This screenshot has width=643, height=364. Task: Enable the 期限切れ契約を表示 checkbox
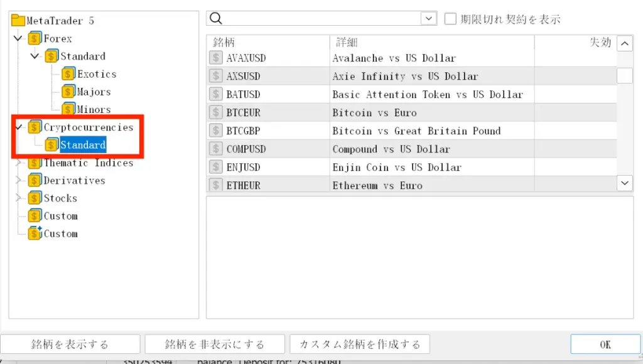click(x=450, y=18)
